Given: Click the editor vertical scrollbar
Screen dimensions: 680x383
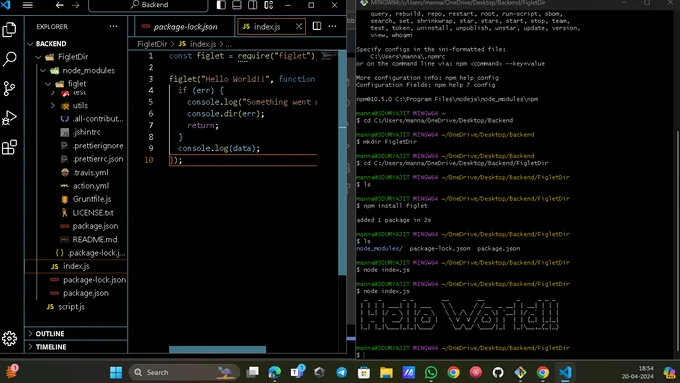Looking at the screenshot, I should coord(342,163).
